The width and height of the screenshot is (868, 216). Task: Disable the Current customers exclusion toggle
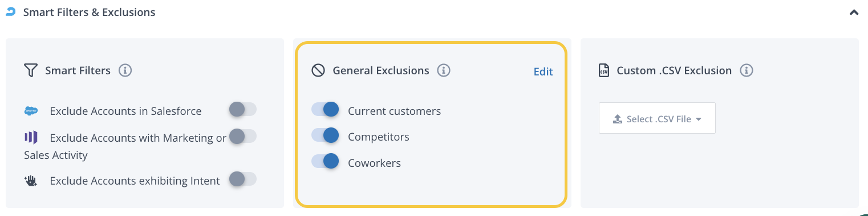(x=325, y=109)
